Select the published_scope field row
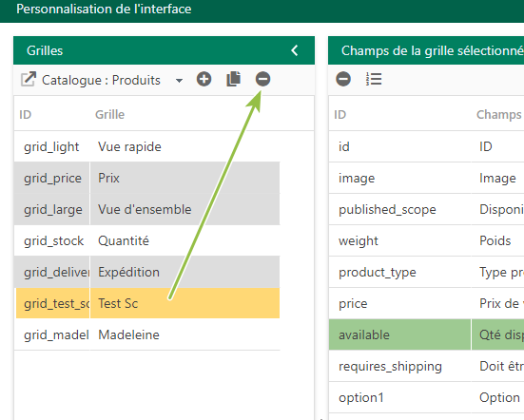This screenshot has width=524, height=420. pos(426,209)
